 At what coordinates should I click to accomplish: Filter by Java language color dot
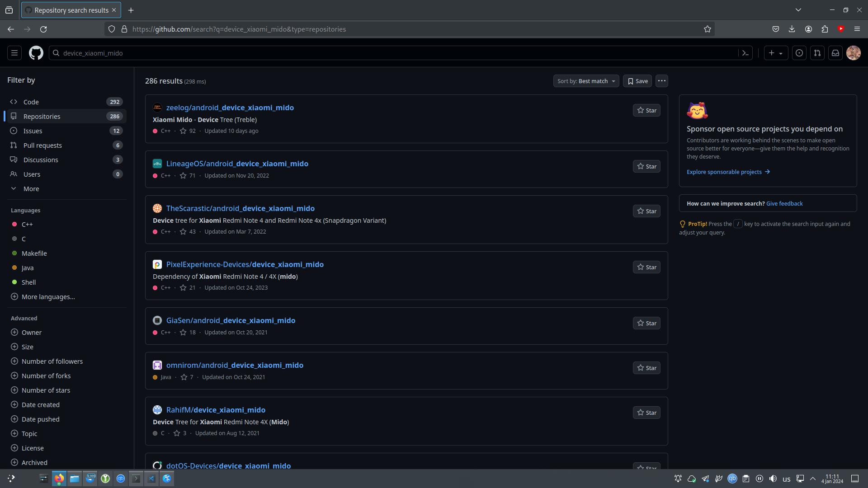14,268
